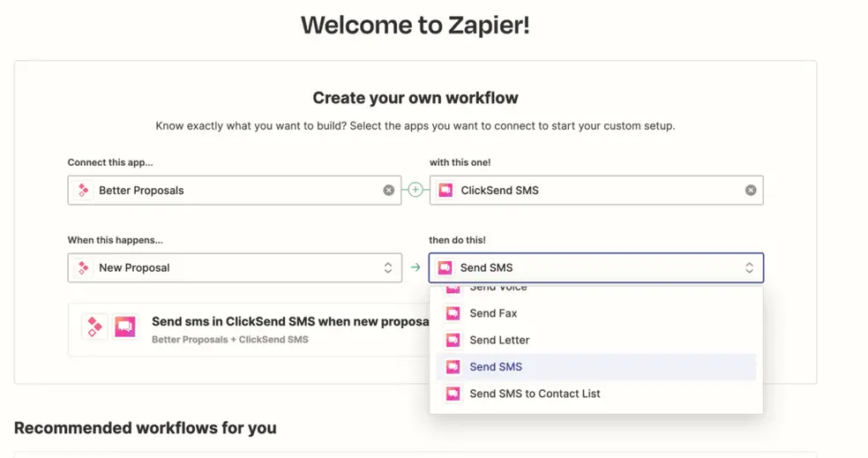The width and height of the screenshot is (868, 458).
Task: Clear the Better Proposals app selection
Action: pos(389,190)
